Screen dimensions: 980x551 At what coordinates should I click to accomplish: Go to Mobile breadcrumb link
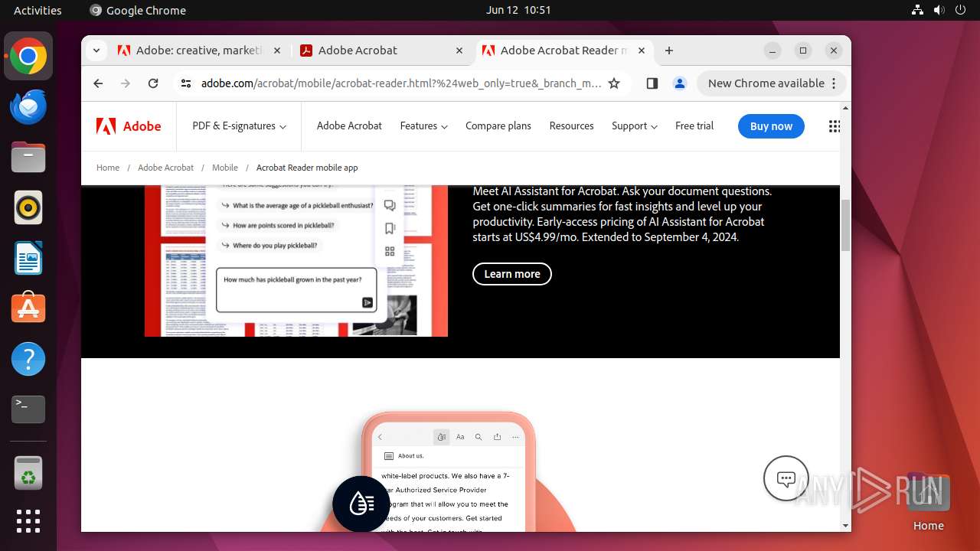(x=225, y=168)
